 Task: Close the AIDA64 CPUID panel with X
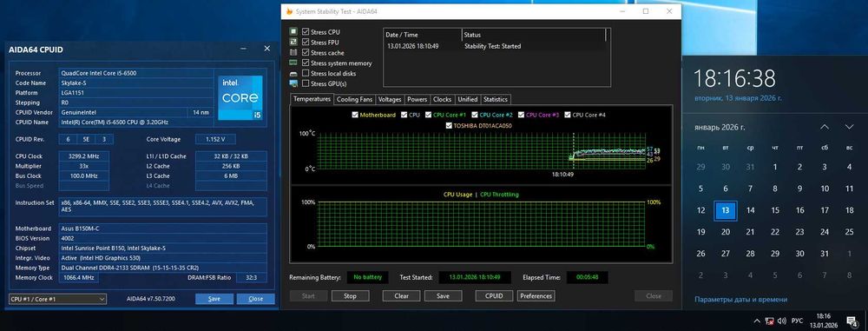(266, 49)
